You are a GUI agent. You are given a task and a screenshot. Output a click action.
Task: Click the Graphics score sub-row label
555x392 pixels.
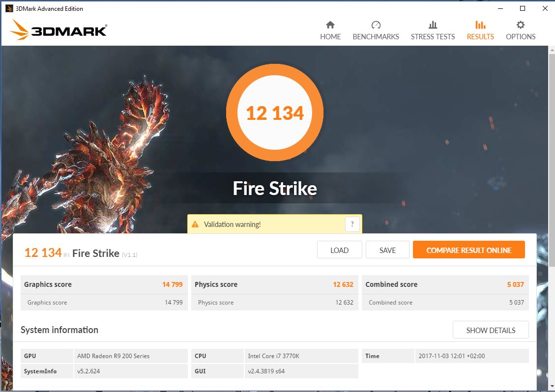47,303
